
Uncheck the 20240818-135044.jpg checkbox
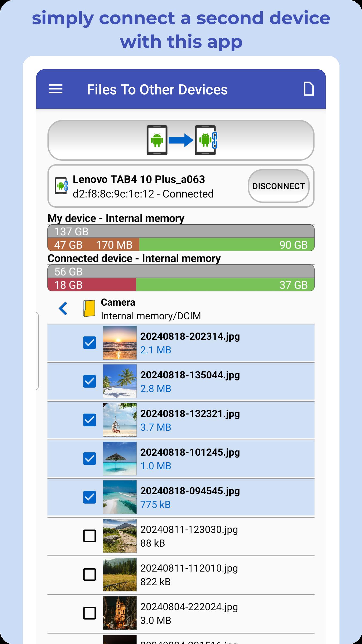click(x=90, y=381)
